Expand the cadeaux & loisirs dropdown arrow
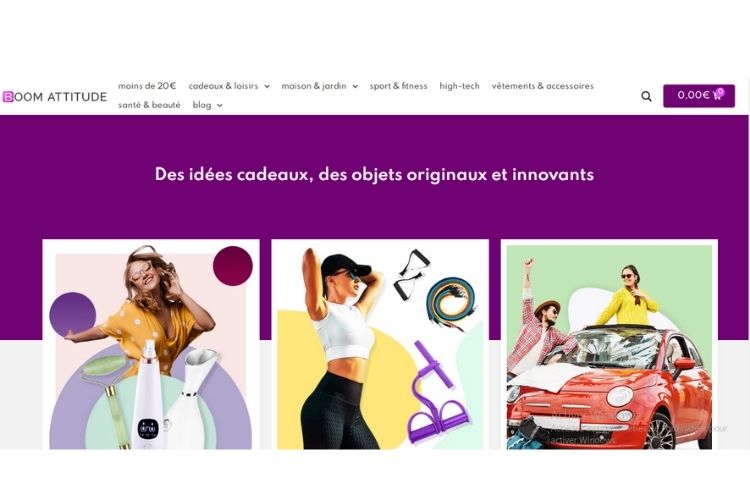The width and height of the screenshot is (750, 500). coord(267,87)
